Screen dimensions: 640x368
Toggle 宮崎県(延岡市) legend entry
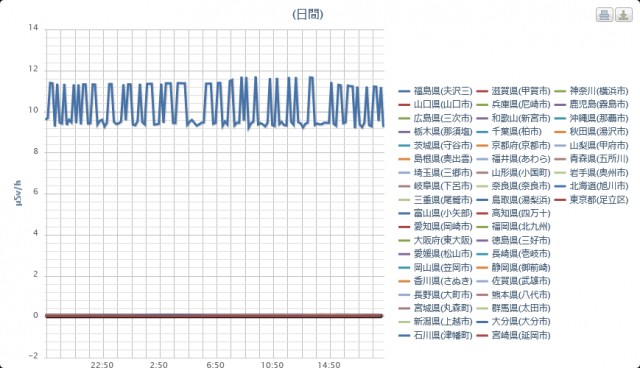513,335
